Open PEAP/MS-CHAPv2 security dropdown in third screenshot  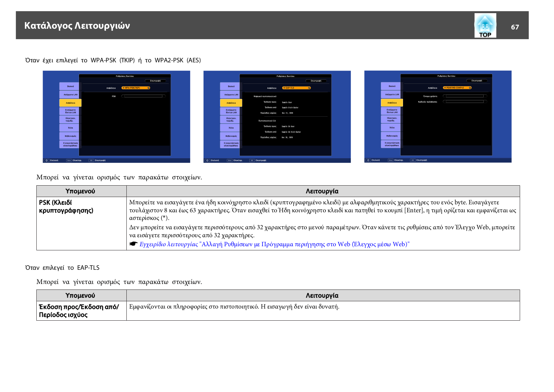(457, 88)
